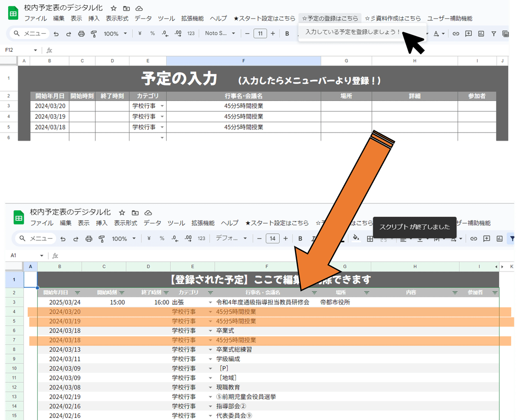Open データ menu in the upper window

143,19
